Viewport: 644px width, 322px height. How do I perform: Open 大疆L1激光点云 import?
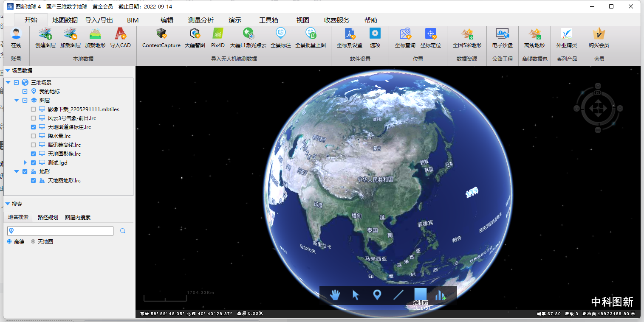coord(248,34)
